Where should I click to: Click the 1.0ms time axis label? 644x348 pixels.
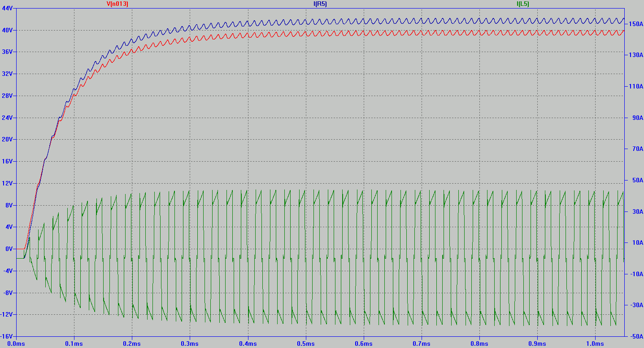[595, 344]
